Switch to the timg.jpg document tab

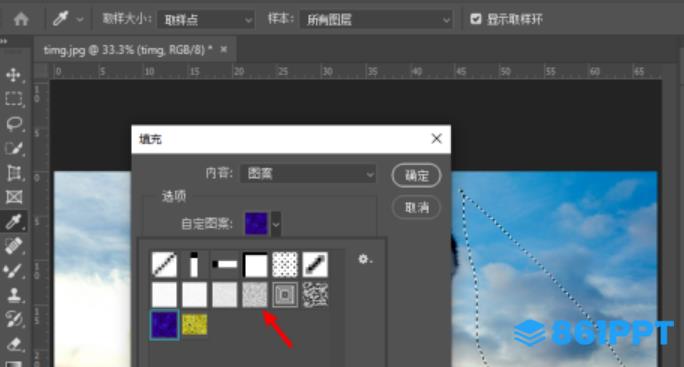coord(128,50)
